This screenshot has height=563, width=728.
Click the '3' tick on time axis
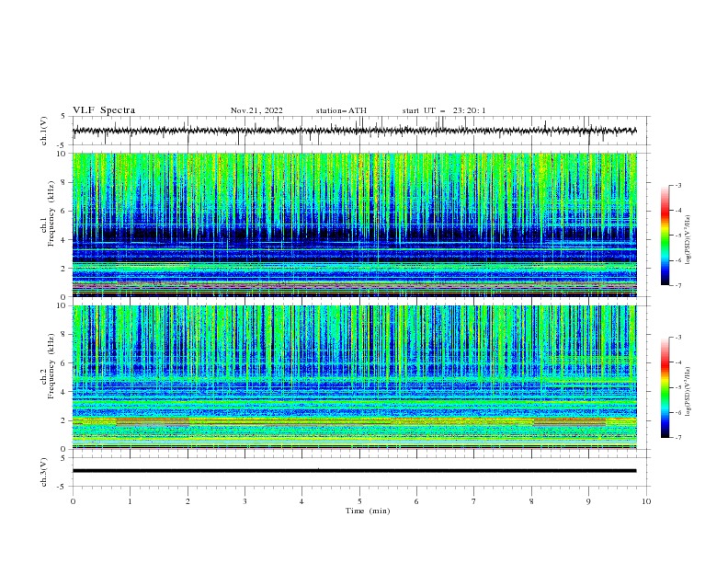(x=245, y=501)
